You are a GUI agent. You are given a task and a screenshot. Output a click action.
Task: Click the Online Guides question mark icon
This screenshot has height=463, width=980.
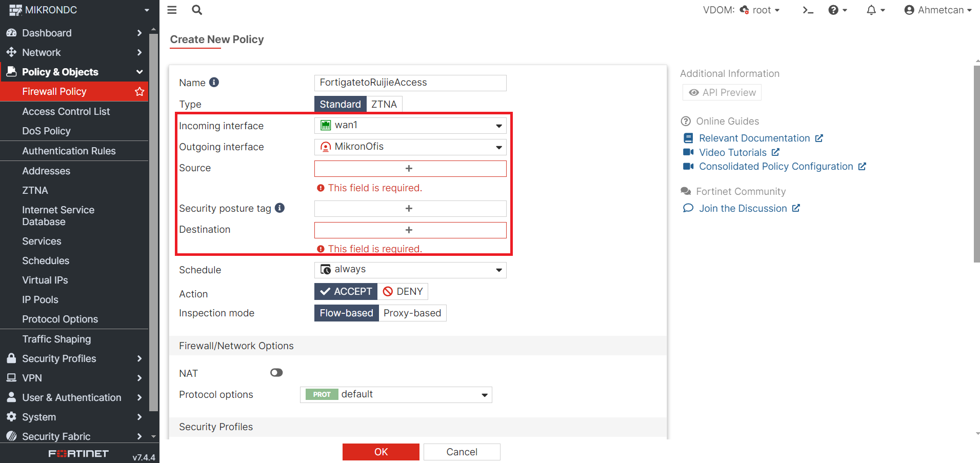click(686, 122)
